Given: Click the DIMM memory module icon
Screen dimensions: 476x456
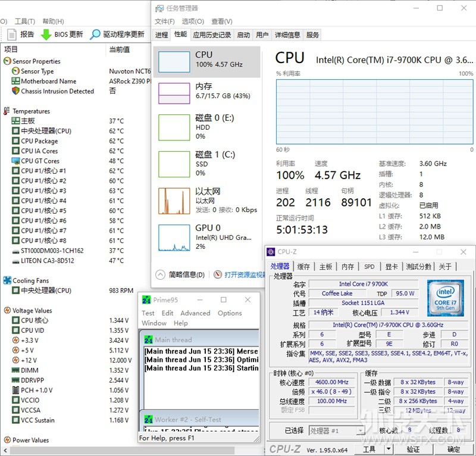Looking at the screenshot, I should pyautogui.click(x=15, y=370).
